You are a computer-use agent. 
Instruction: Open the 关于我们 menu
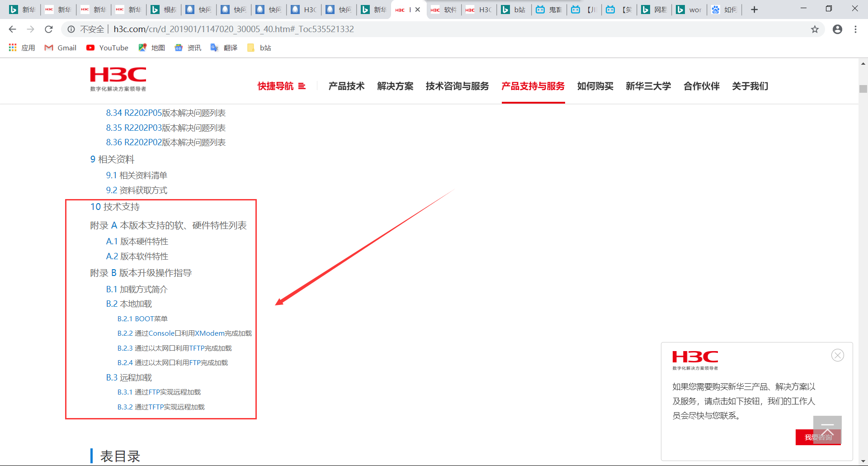pos(750,86)
